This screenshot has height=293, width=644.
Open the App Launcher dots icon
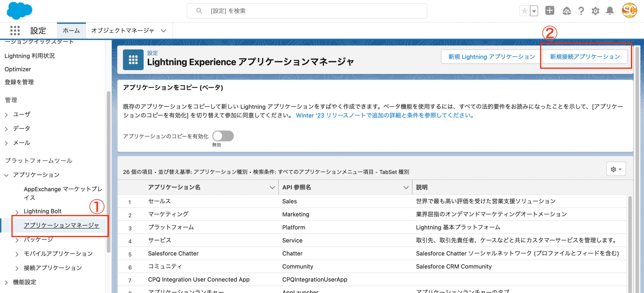tap(15, 30)
